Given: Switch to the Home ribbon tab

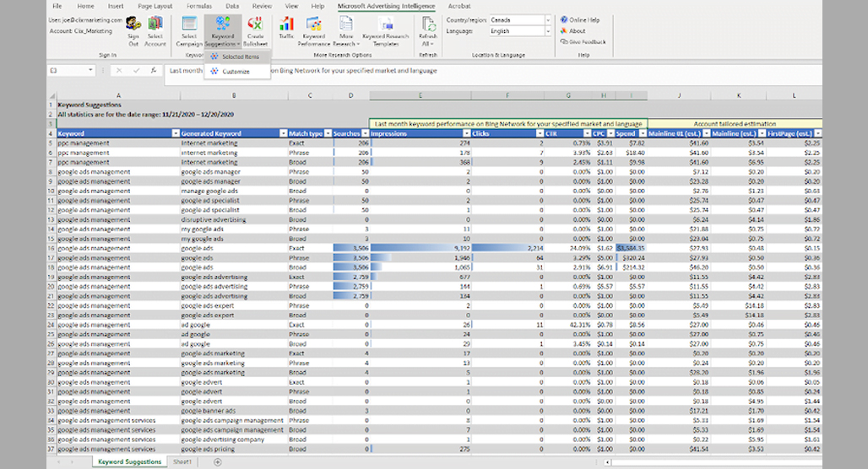Looking at the screenshot, I should click(x=85, y=6).
